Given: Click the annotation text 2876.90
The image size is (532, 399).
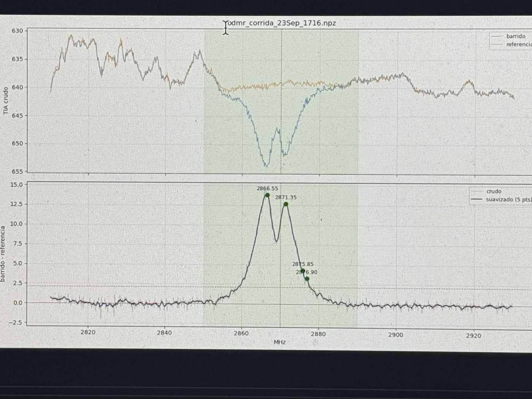Looking at the screenshot, I should pyautogui.click(x=307, y=272).
